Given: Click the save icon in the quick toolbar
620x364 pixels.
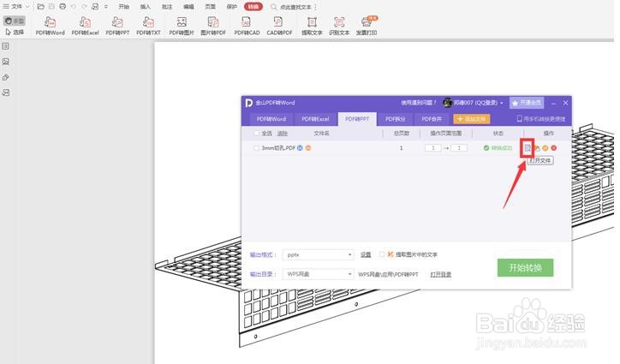Looking at the screenshot, I should point(51,7).
